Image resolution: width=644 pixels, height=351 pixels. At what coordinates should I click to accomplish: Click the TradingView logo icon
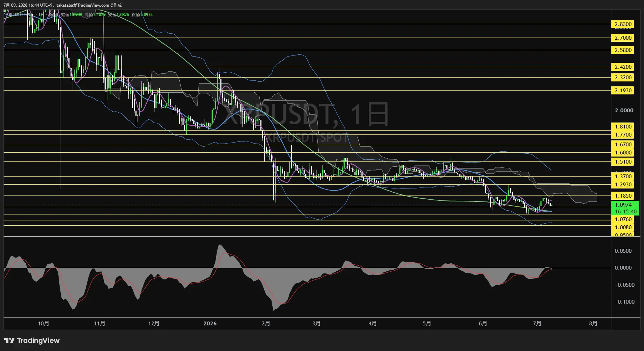9,340
